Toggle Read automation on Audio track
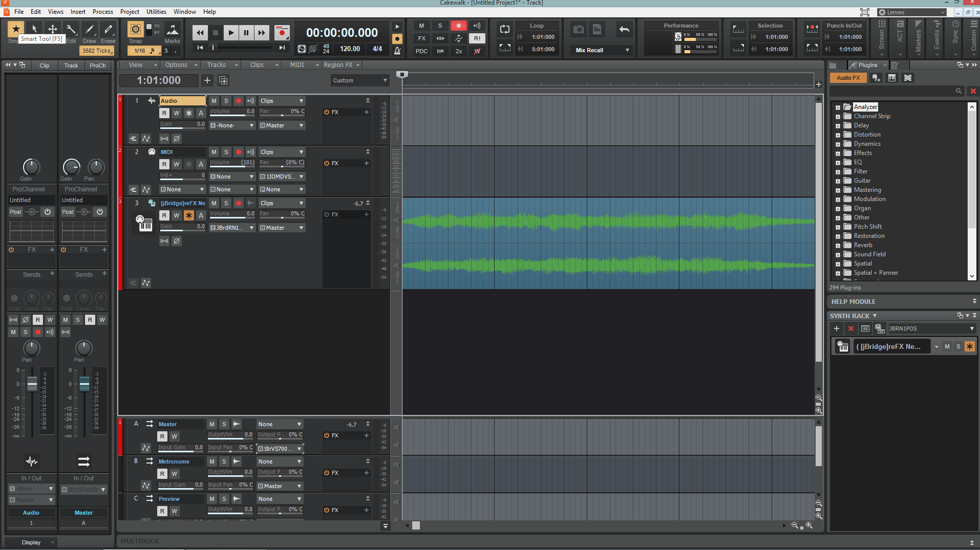This screenshot has height=550, width=980. [x=164, y=113]
